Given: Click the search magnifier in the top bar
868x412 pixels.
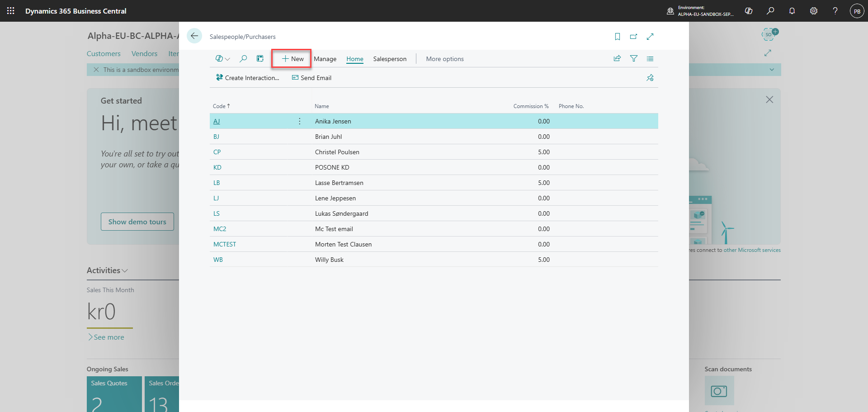Looking at the screenshot, I should 770,11.
